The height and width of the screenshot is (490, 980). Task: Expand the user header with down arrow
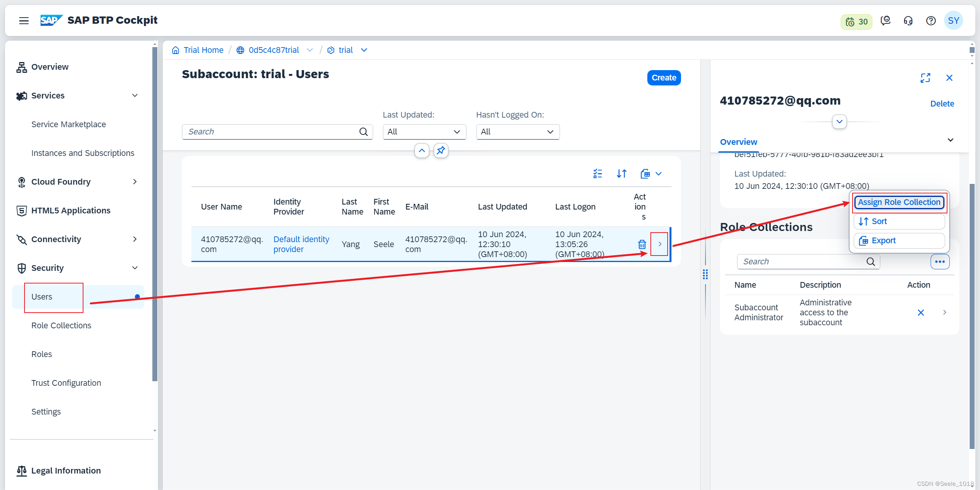click(840, 122)
